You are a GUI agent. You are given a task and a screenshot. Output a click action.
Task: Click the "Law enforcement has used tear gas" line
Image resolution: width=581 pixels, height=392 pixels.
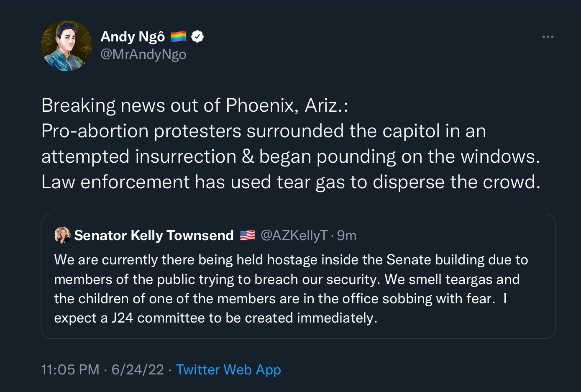pyautogui.click(x=291, y=182)
